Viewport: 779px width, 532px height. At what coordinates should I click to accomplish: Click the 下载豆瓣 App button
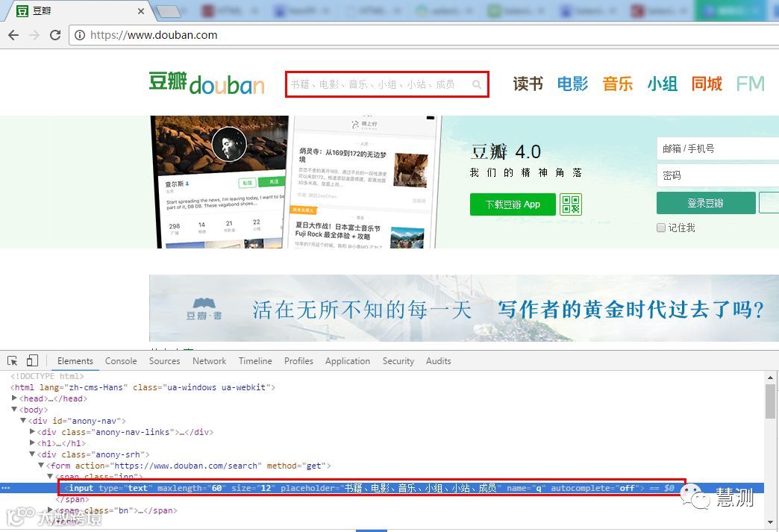tap(513, 204)
